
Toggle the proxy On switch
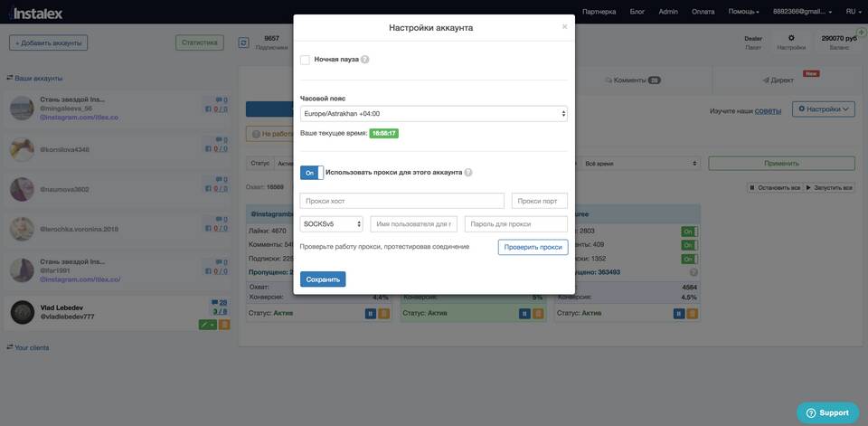pyautogui.click(x=311, y=172)
